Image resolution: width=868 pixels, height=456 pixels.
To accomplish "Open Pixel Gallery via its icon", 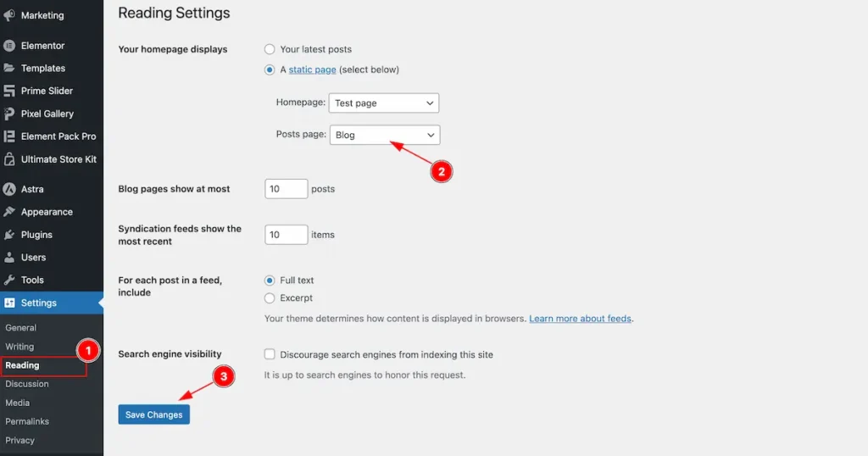I will click(9, 114).
